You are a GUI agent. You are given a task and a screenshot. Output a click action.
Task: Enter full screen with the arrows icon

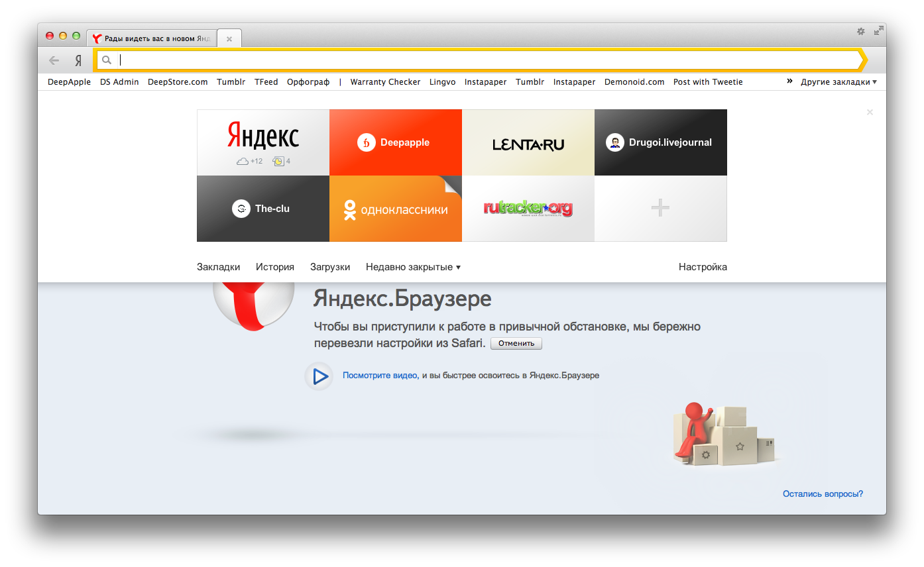878,30
